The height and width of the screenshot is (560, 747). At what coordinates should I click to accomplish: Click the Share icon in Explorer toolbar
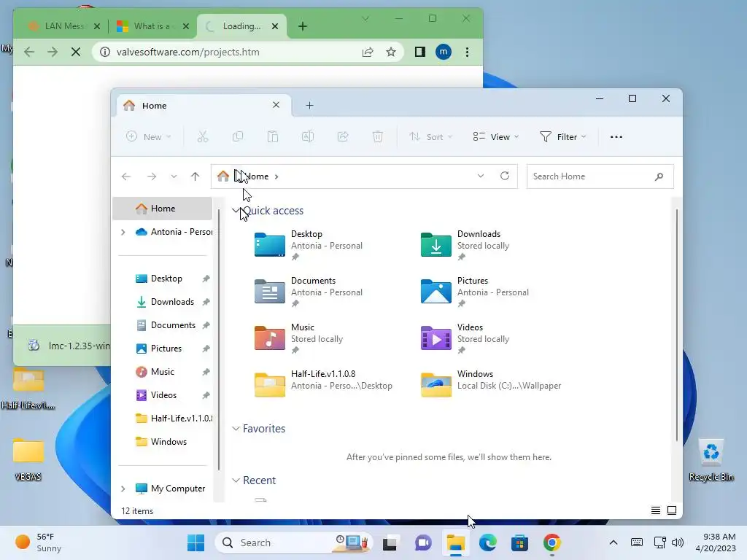tap(343, 136)
